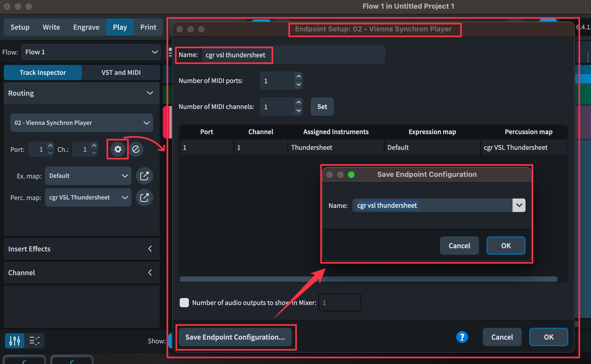The width and height of the screenshot is (591, 364).
Task: Click the list icon beside the mixer icon
Action: click(34, 341)
